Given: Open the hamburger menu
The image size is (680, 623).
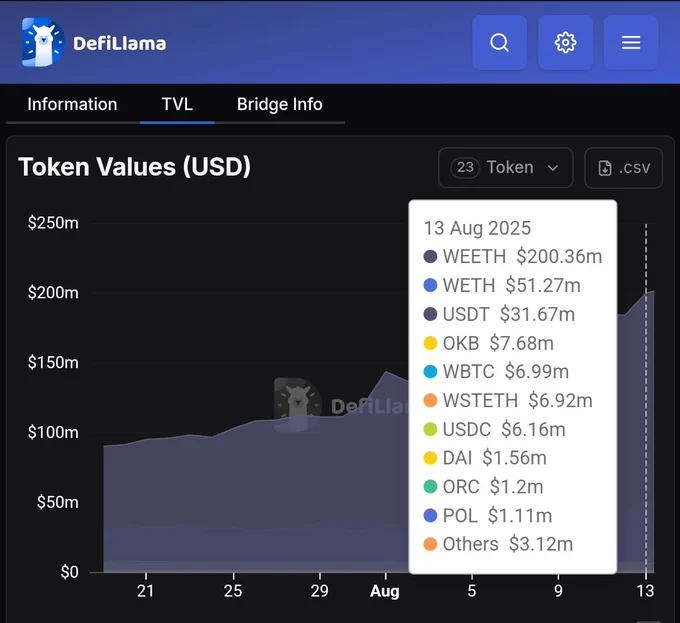Looking at the screenshot, I should tap(631, 42).
